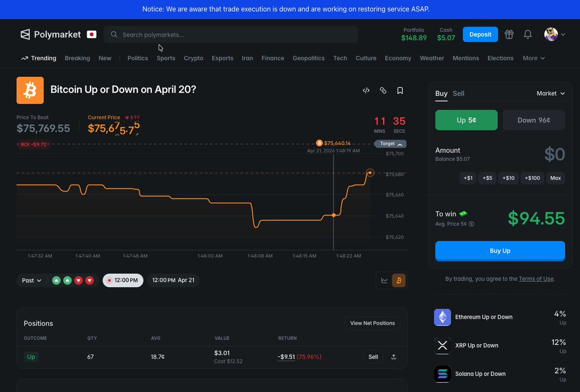Click the Trending arrow icon
This screenshot has width=580, height=392.
coord(25,58)
